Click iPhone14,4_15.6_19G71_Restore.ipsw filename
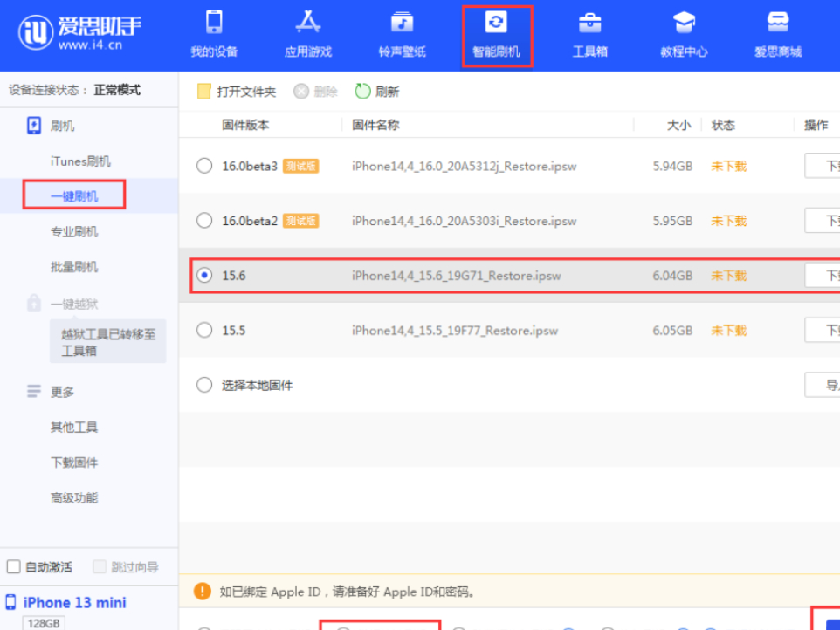 pyautogui.click(x=457, y=276)
